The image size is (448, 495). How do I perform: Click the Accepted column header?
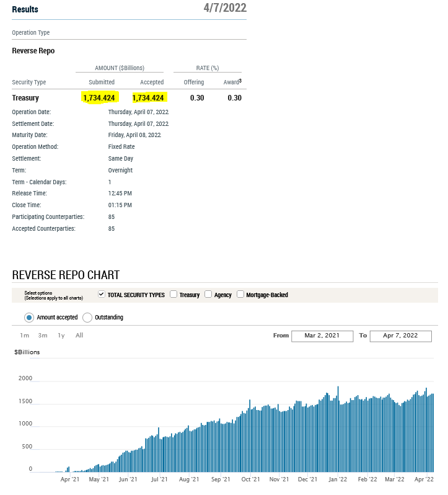(x=152, y=82)
